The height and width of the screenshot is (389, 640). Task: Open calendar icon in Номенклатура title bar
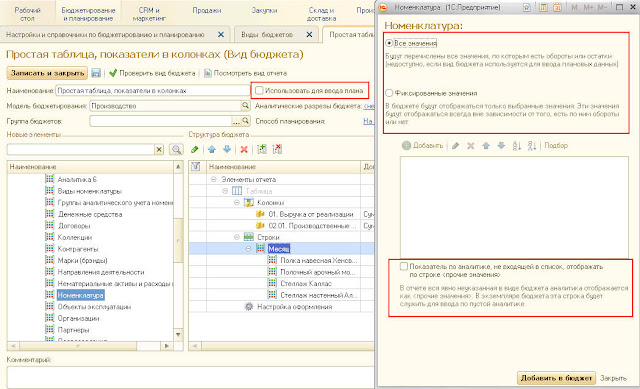(x=557, y=7)
